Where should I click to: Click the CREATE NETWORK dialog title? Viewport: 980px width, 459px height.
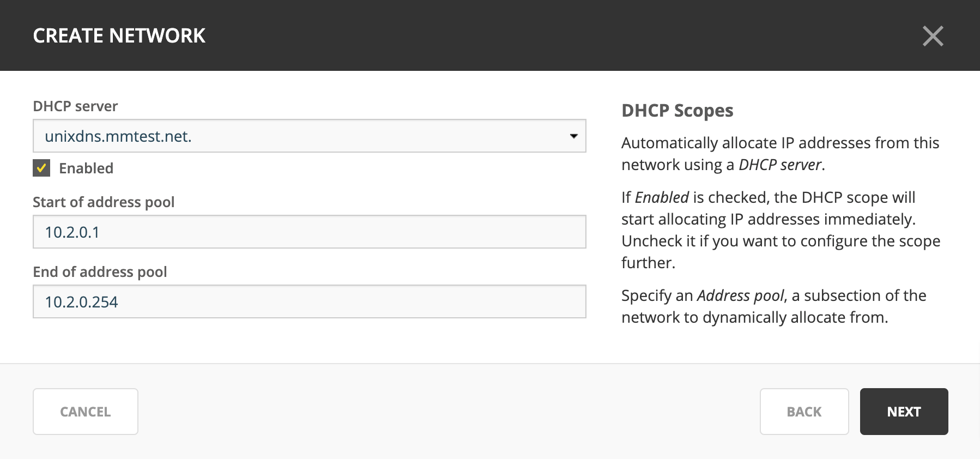pos(119,36)
